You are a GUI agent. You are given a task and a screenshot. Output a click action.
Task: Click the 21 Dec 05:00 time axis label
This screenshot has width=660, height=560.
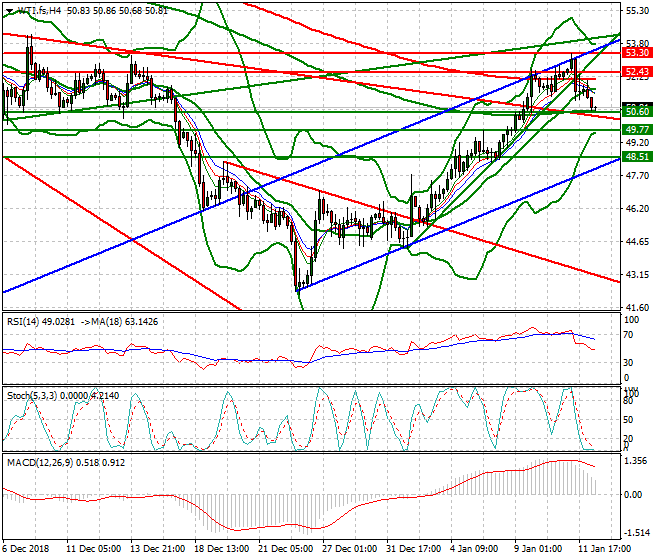[x=285, y=549]
